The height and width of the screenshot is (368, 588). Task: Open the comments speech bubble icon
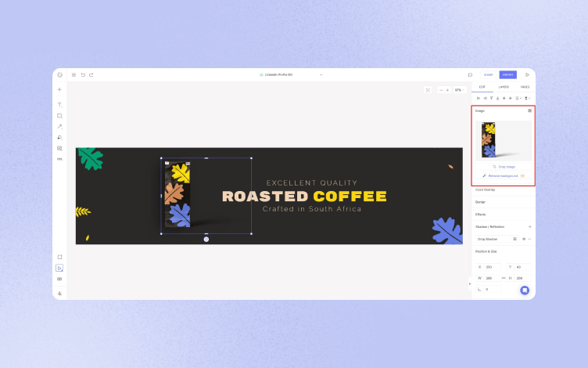(x=470, y=74)
